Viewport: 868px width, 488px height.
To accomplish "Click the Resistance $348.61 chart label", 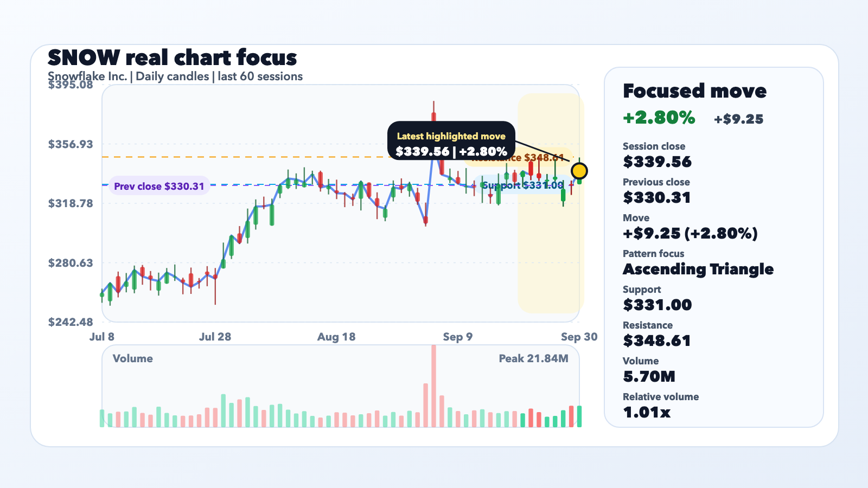I will point(518,158).
